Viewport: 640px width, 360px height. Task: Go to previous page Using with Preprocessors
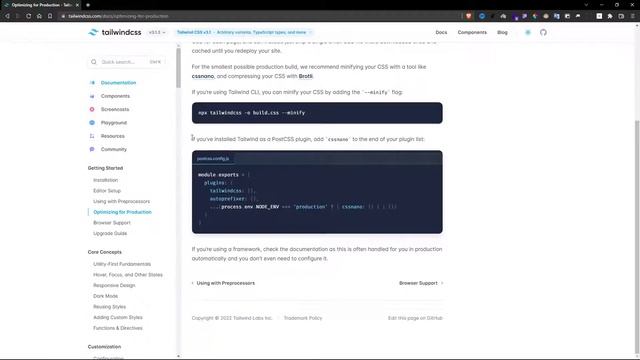click(223, 283)
